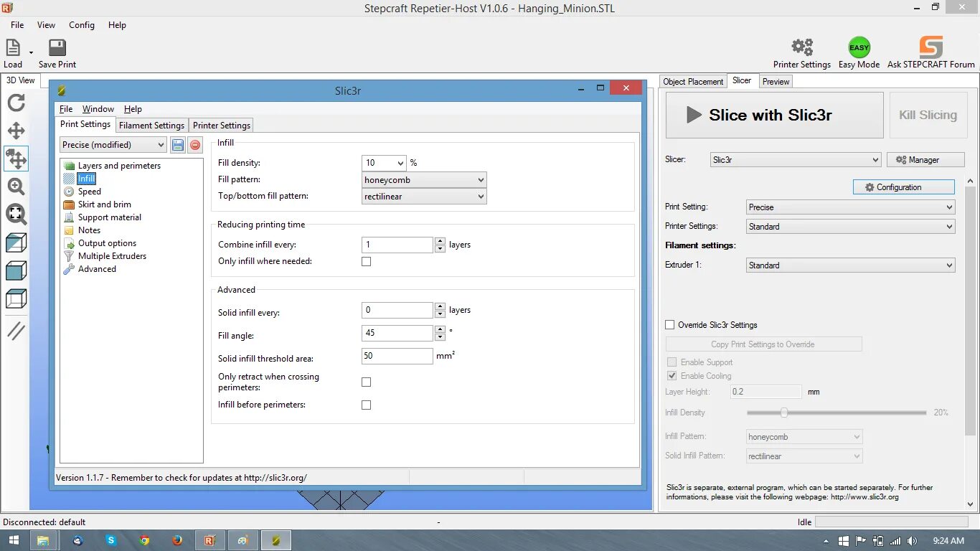Open the Load button dropdown arrow

click(31, 52)
